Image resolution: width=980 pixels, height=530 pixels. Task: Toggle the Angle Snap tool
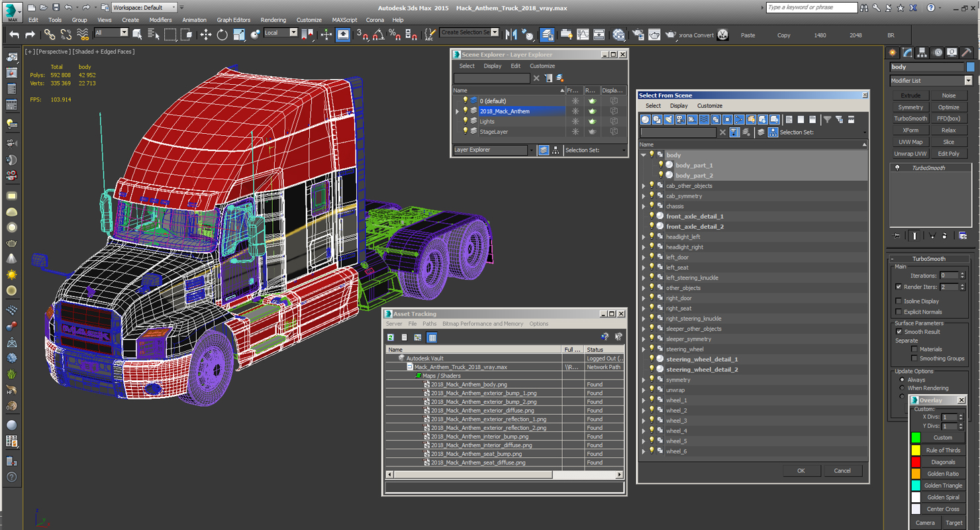click(378, 34)
